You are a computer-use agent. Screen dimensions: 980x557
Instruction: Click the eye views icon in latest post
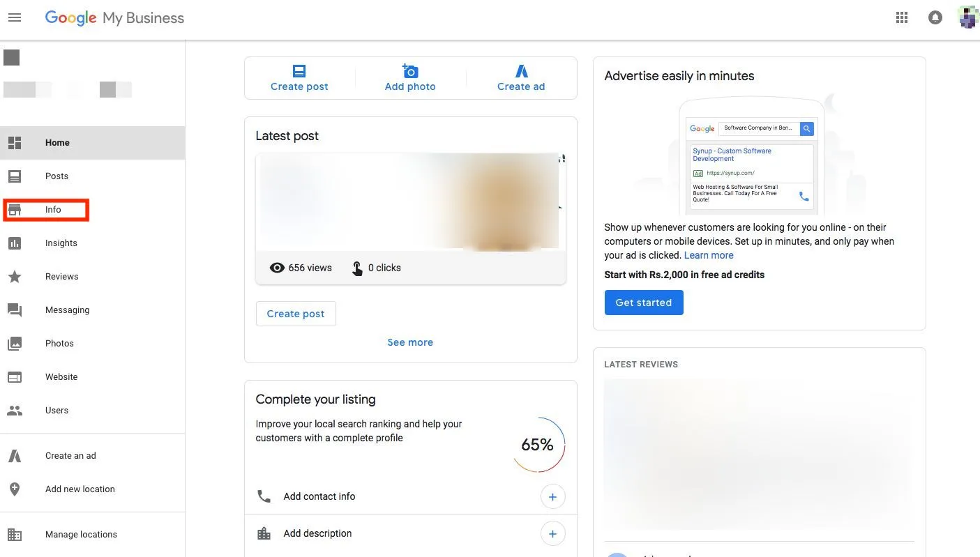[277, 268]
